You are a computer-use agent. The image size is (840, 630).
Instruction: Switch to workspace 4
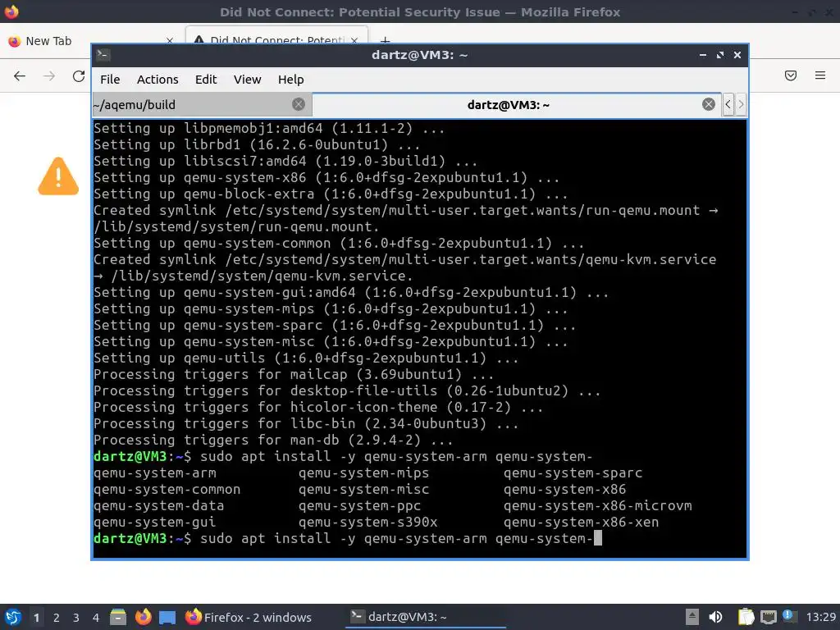(x=96, y=618)
